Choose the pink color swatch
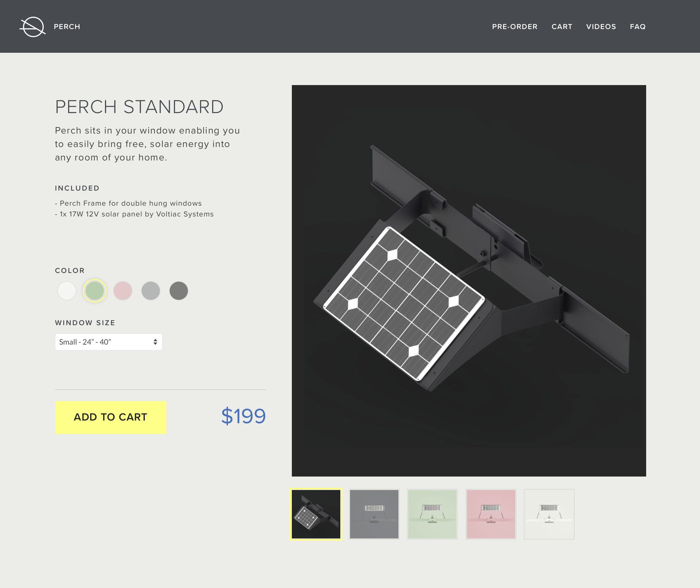 (123, 291)
